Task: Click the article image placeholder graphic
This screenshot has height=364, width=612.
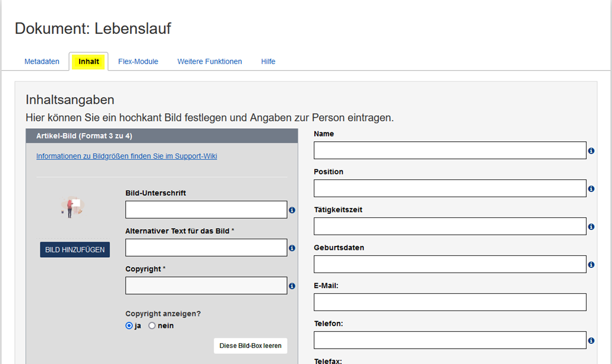Action: [x=74, y=207]
